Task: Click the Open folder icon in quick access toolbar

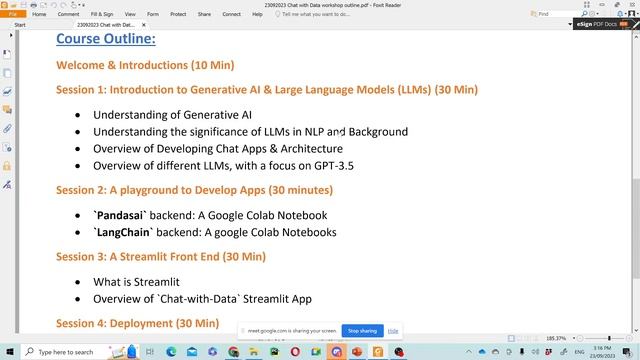Action: point(13,5)
